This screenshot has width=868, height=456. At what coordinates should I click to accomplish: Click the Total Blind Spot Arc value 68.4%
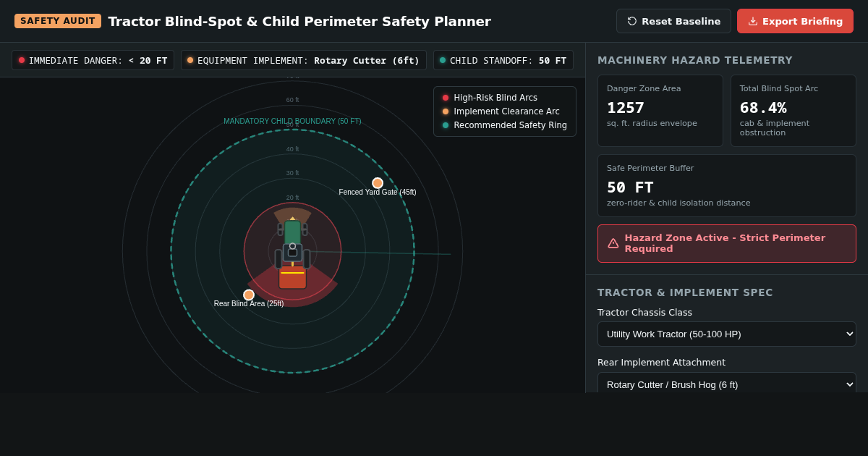763,108
